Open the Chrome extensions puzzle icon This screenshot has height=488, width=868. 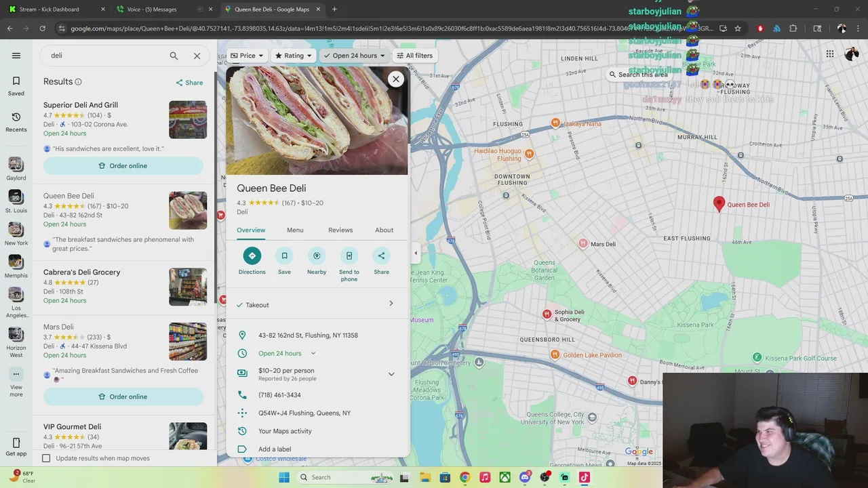(x=793, y=28)
